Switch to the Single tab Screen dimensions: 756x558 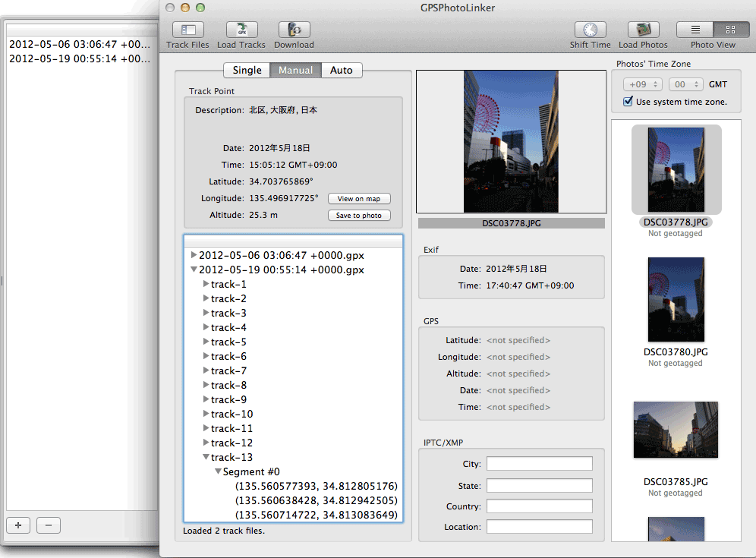click(247, 70)
